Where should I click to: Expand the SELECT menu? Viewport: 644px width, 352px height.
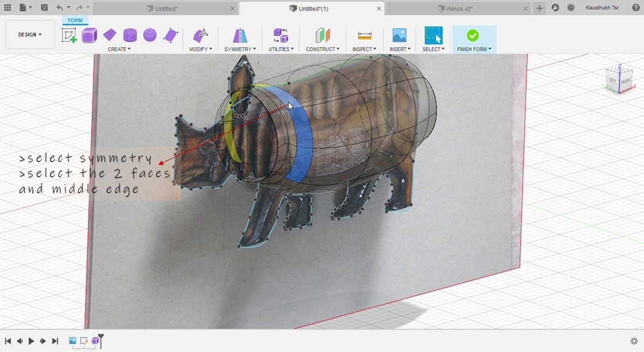click(434, 49)
